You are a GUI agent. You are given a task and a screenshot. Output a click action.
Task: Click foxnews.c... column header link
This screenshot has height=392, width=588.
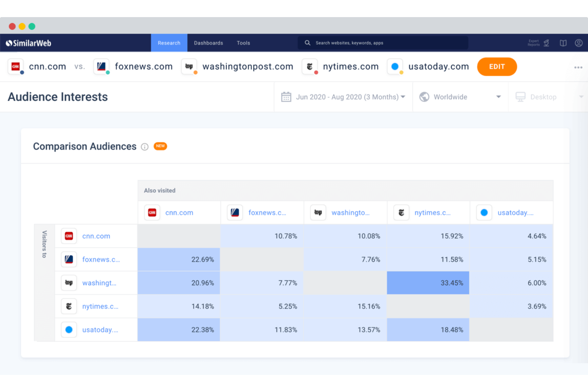point(267,213)
